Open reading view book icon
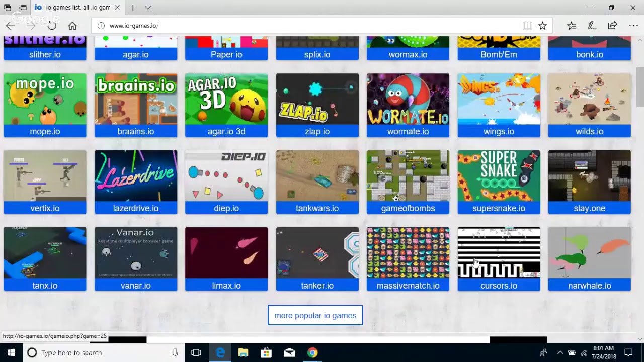The height and width of the screenshot is (362, 644). 527,26
